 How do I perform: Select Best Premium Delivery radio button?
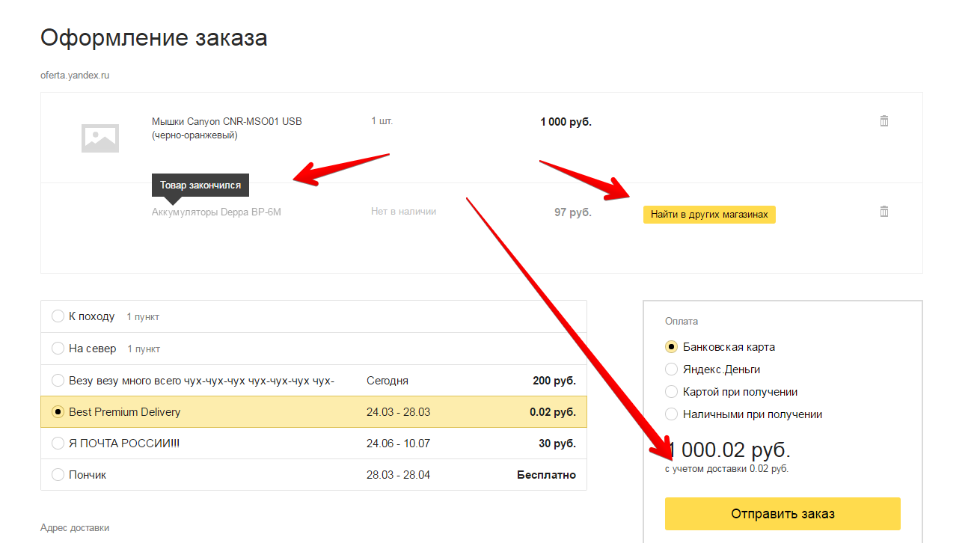point(58,412)
